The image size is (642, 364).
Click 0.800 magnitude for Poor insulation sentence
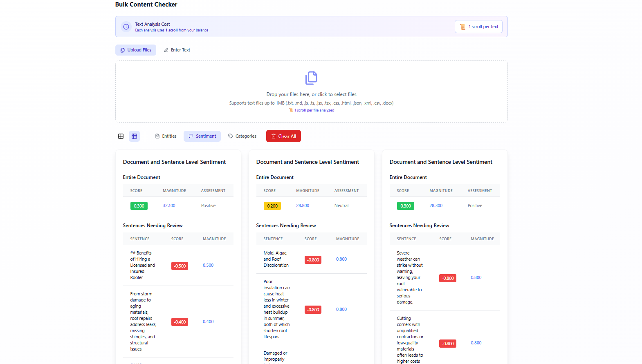341,310
